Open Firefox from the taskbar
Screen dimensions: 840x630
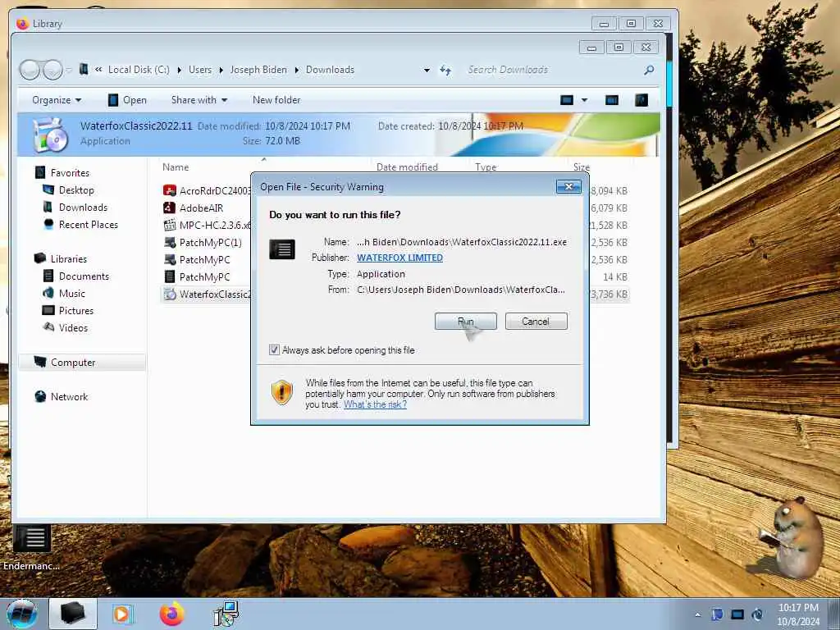172,614
